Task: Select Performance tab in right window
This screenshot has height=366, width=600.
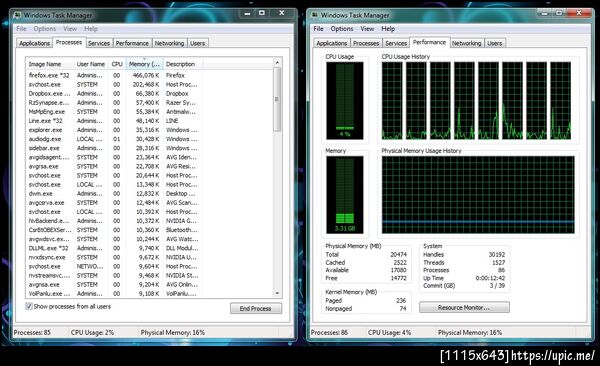Action: pyautogui.click(x=429, y=42)
